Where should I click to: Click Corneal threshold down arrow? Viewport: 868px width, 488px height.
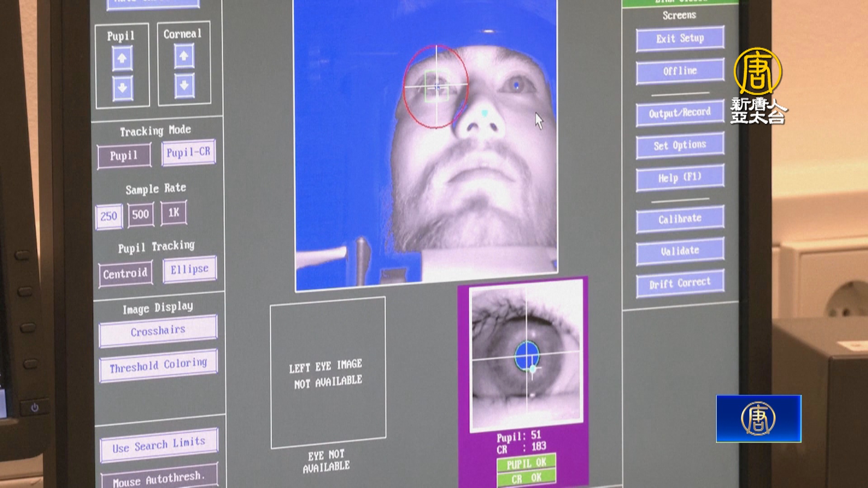[184, 85]
